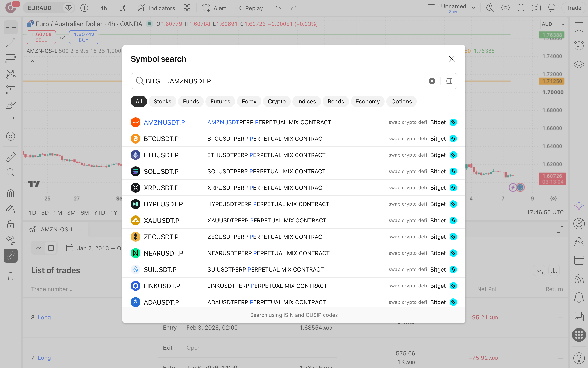
Task: Clear the symbol search text field
Action: [x=432, y=81]
